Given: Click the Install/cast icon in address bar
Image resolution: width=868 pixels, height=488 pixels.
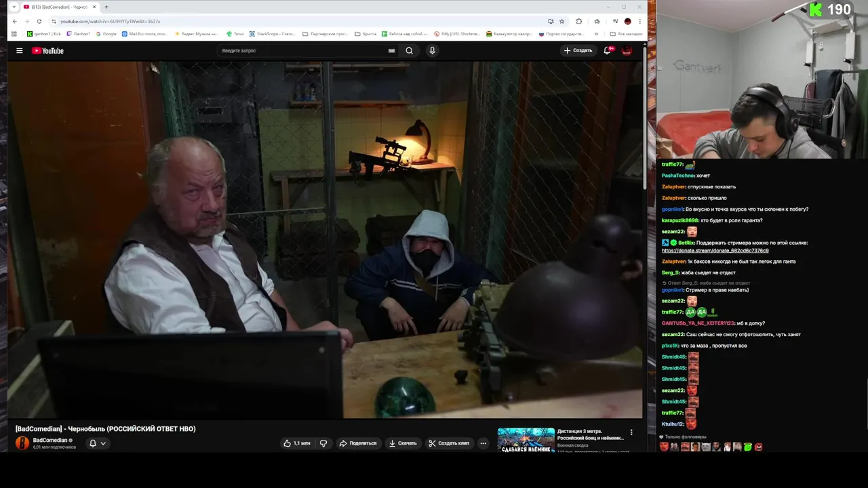Looking at the screenshot, I should tap(551, 21).
